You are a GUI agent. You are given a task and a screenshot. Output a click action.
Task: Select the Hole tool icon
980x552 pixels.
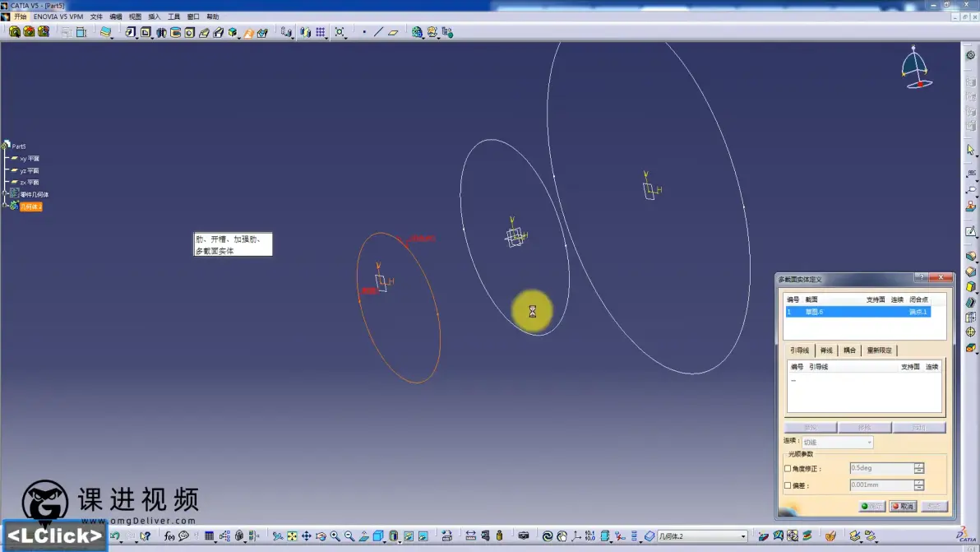(190, 32)
